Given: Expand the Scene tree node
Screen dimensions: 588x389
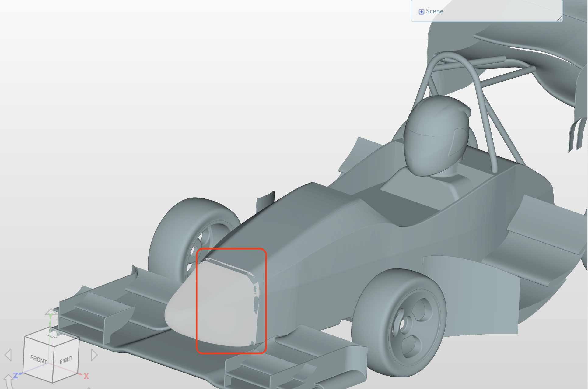Looking at the screenshot, I should pyautogui.click(x=421, y=12).
